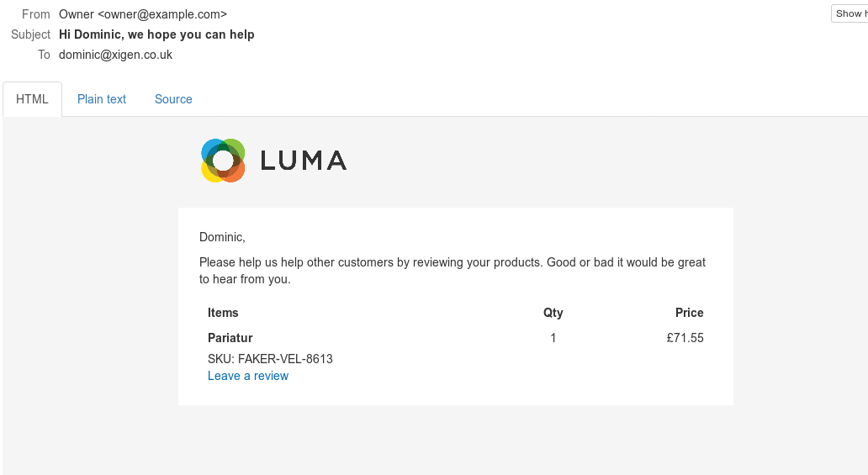Click the Luma colorful circle logo icon
This screenshot has width=868, height=475.
point(223,160)
